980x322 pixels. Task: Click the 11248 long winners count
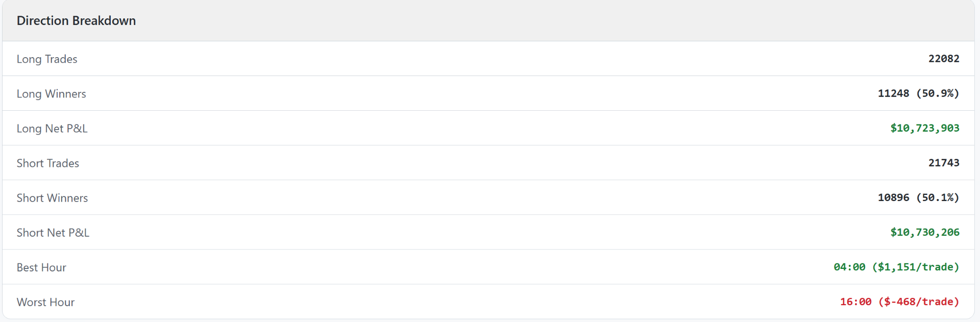893,93
